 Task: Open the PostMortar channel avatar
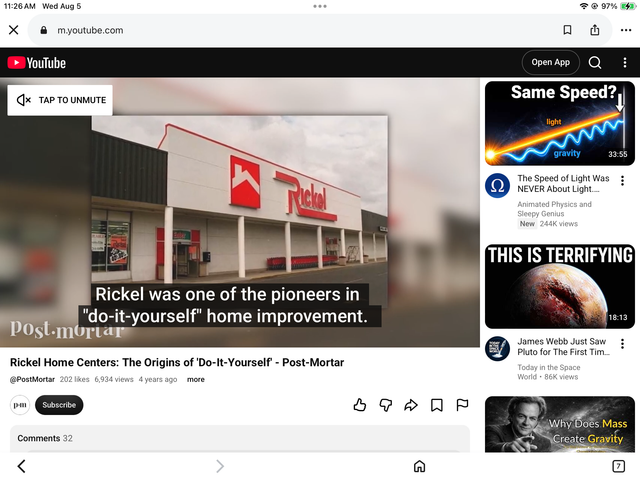20,405
